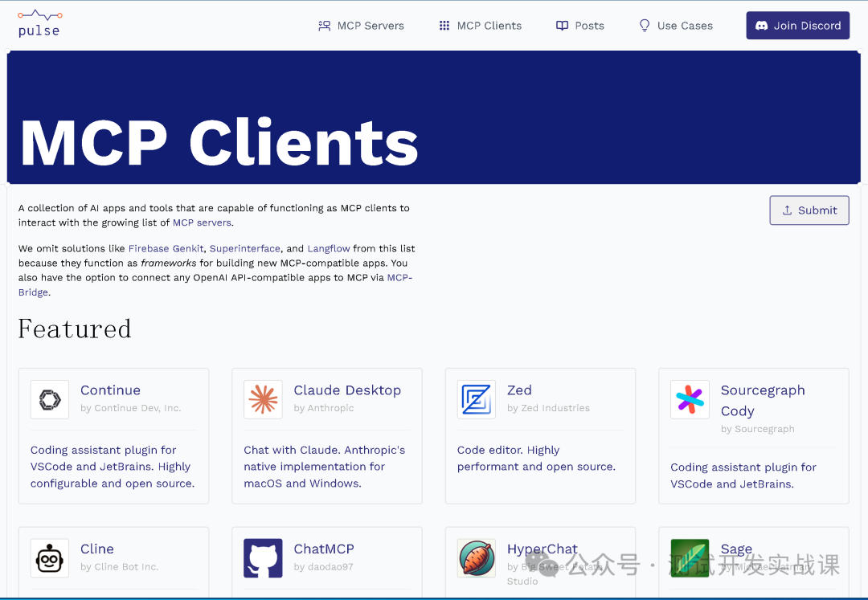Open the ChatMCP card title
The width and height of the screenshot is (868, 600).
324,549
